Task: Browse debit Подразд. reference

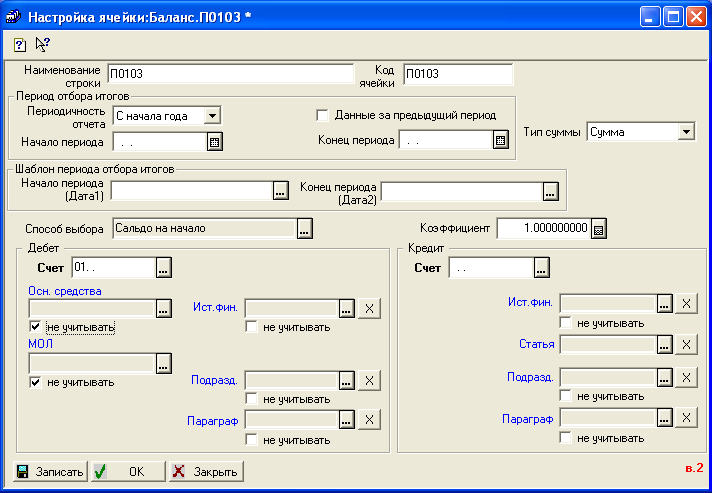Action: [346, 380]
